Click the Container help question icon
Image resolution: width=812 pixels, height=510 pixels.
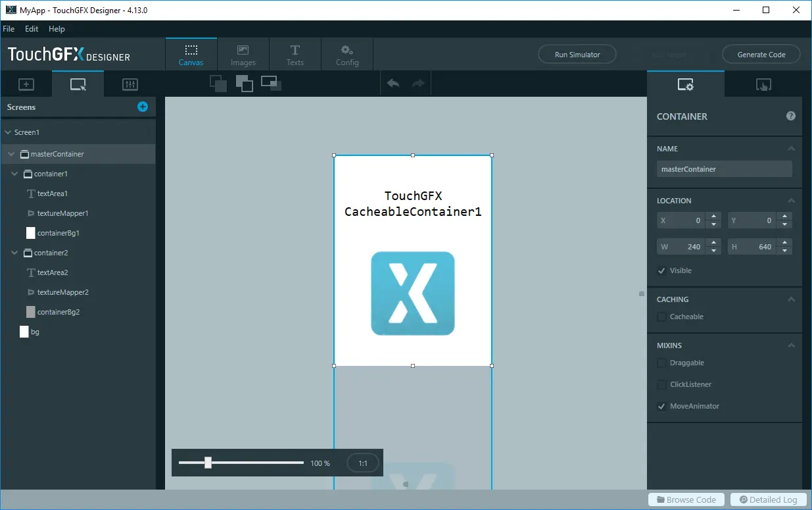pos(791,116)
